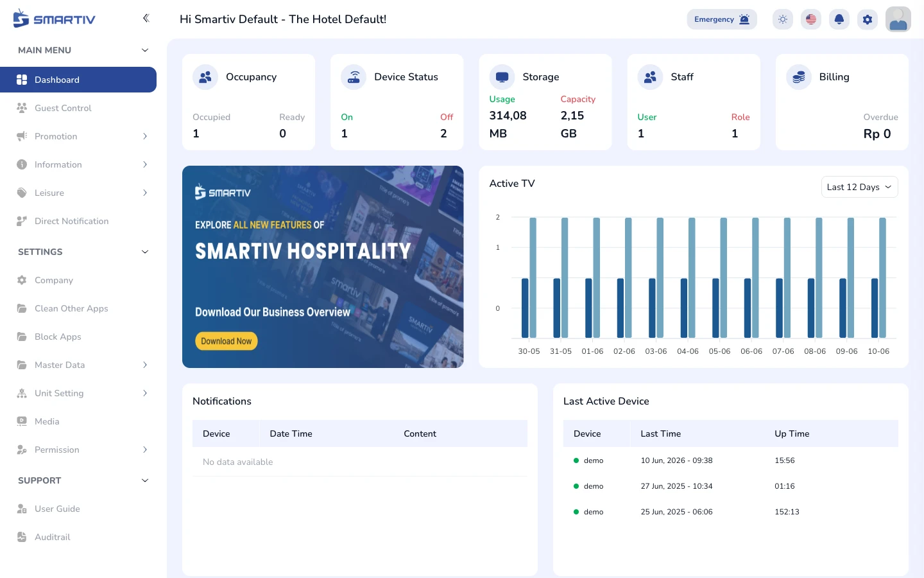Click the Overdue Rp 0 billing value
This screenshot has width=924, height=578.
[877, 134]
